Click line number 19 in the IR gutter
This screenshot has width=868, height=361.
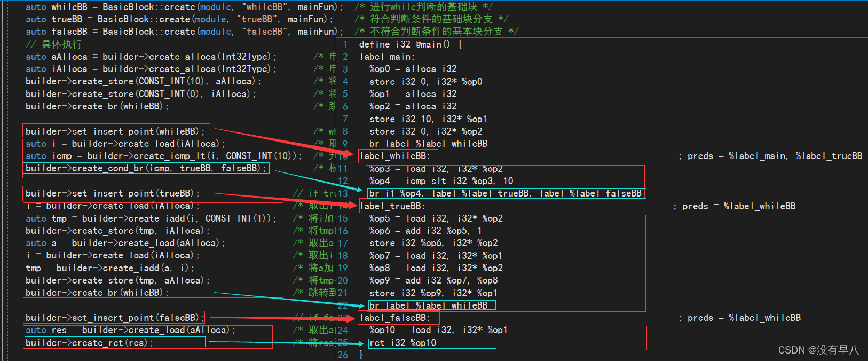(342, 268)
